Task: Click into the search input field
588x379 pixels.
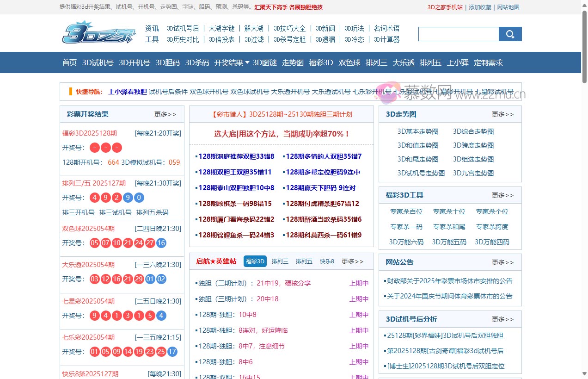Action: [458, 34]
